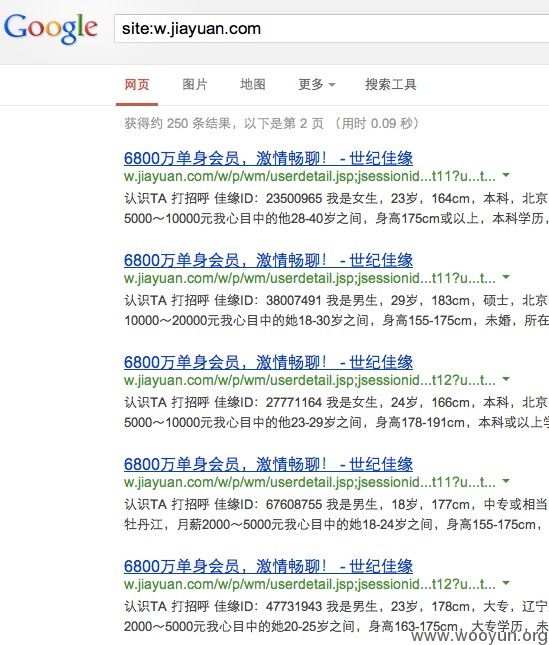The height and width of the screenshot is (645, 549).
Task: Click green URL above 佳缘ID 67608755
Action: 310,483
